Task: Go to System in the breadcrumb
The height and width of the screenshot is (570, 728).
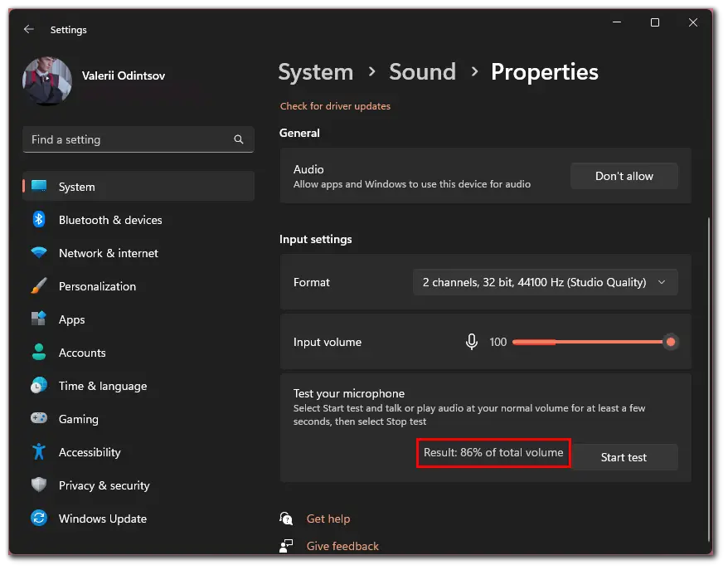Action: (x=316, y=72)
